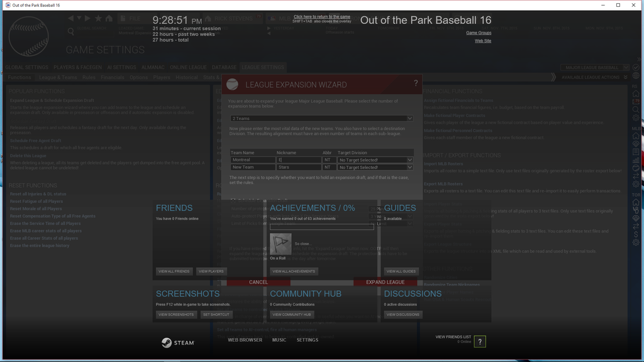Click the achievements progress bar
This screenshot has width=644, height=362.
point(322,227)
